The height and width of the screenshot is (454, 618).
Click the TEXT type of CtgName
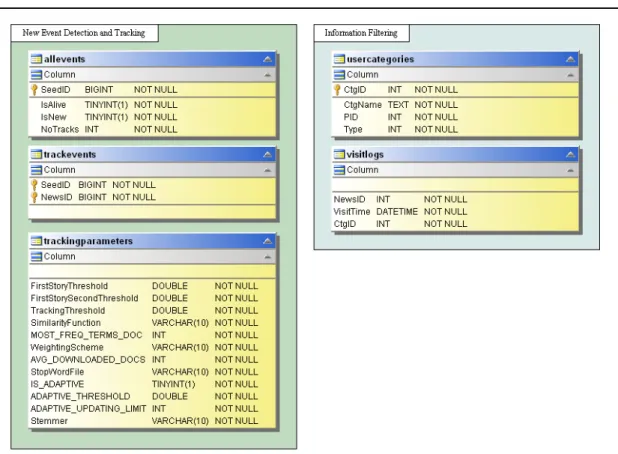pos(398,105)
